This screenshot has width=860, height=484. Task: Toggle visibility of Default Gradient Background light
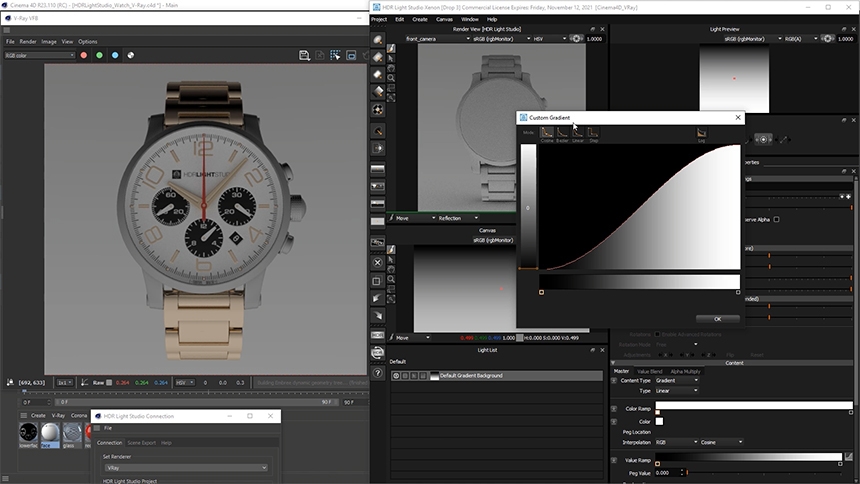click(x=396, y=376)
